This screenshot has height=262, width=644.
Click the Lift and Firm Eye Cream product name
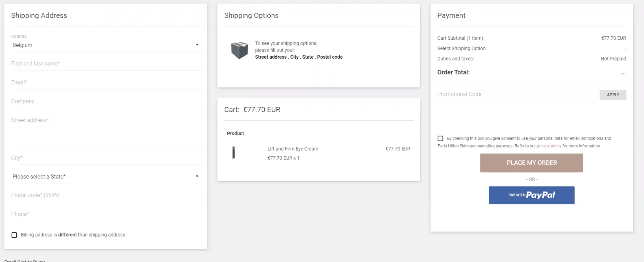293,149
